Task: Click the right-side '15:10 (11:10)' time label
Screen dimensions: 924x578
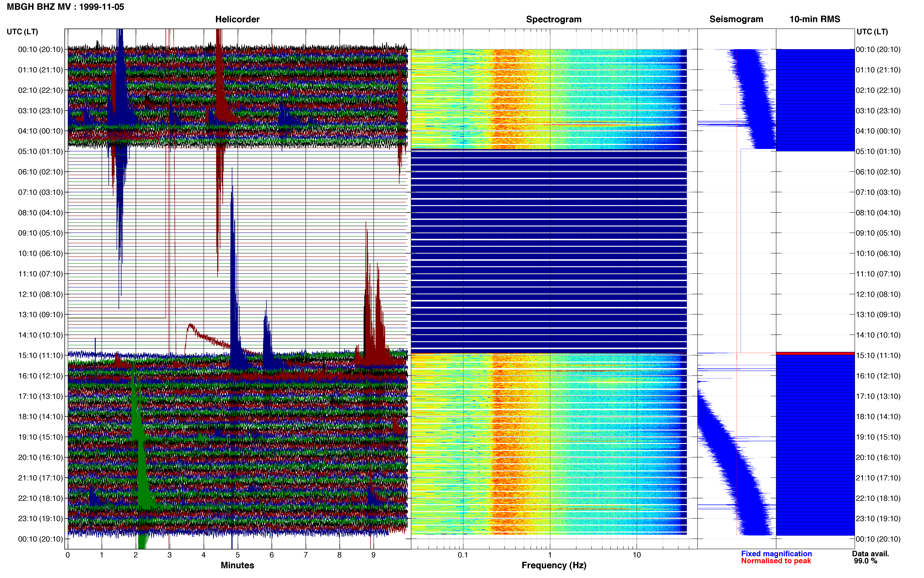Action: [x=878, y=355]
